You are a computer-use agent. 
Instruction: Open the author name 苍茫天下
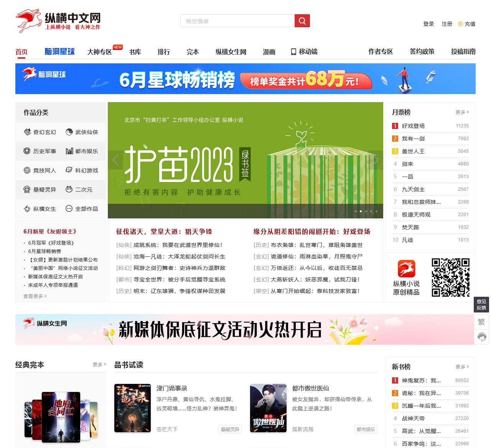(x=167, y=429)
